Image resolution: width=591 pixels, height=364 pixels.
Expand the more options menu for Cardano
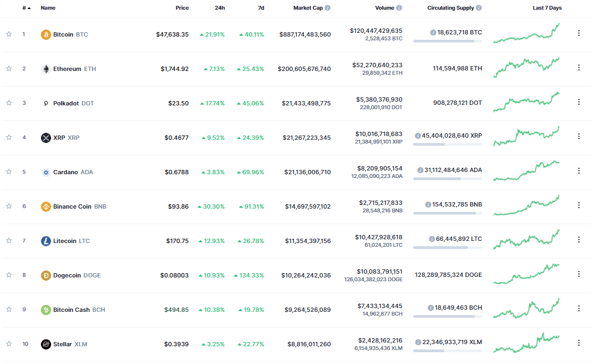point(579,171)
